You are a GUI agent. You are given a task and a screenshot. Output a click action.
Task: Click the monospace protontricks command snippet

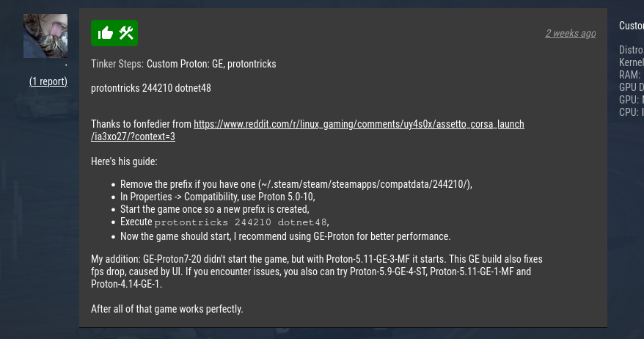click(241, 222)
